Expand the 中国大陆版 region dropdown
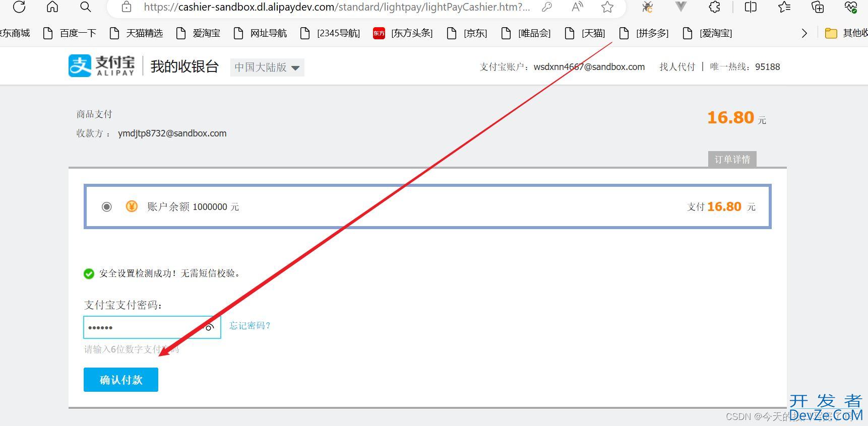 pos(267,67)
